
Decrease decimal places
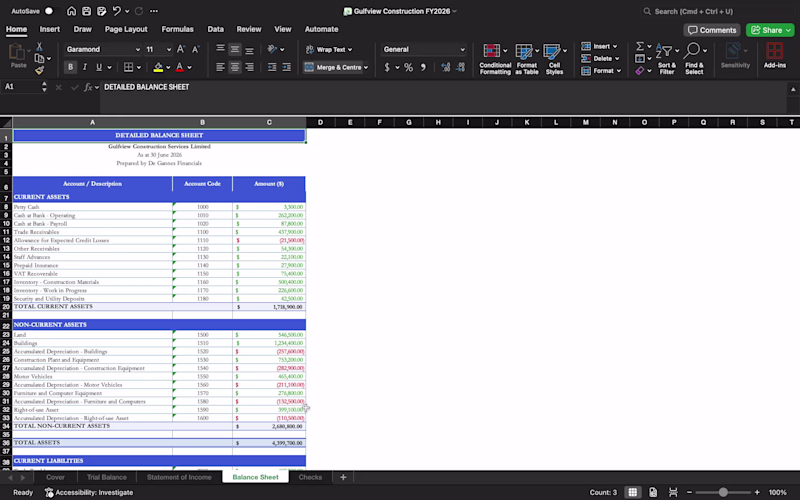461,67
